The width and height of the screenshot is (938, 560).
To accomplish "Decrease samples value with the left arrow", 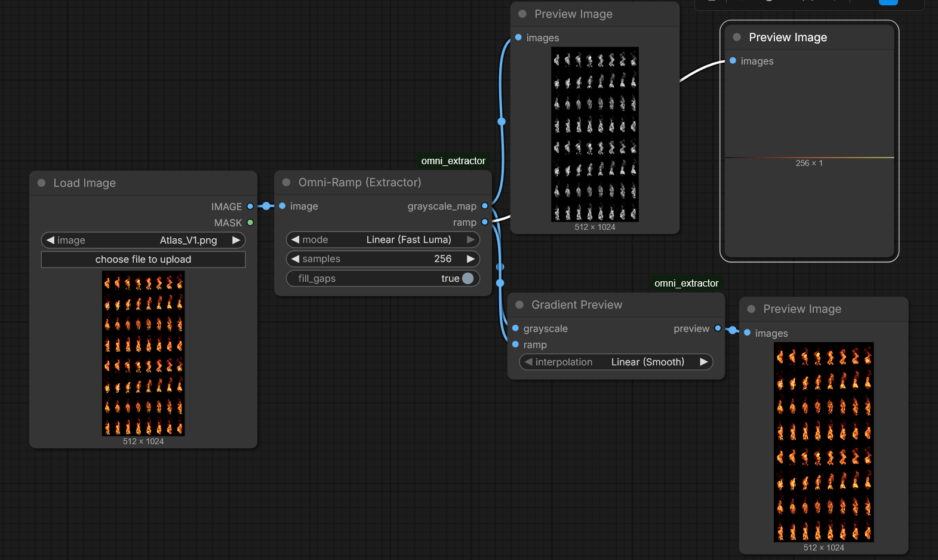I will click(295, 259).
